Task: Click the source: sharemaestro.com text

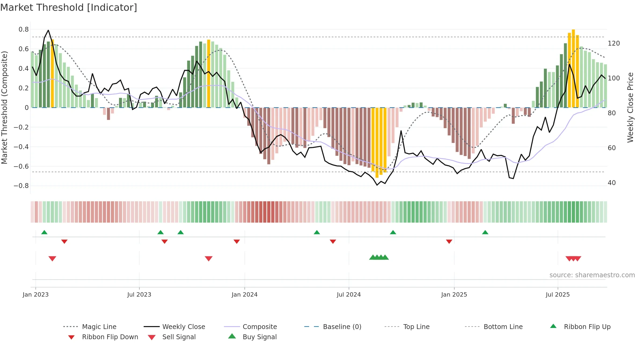Action: (592, 275)
